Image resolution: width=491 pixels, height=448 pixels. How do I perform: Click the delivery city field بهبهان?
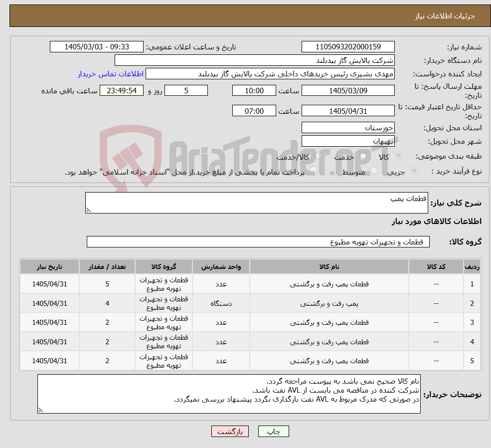(x=348, y=141)
